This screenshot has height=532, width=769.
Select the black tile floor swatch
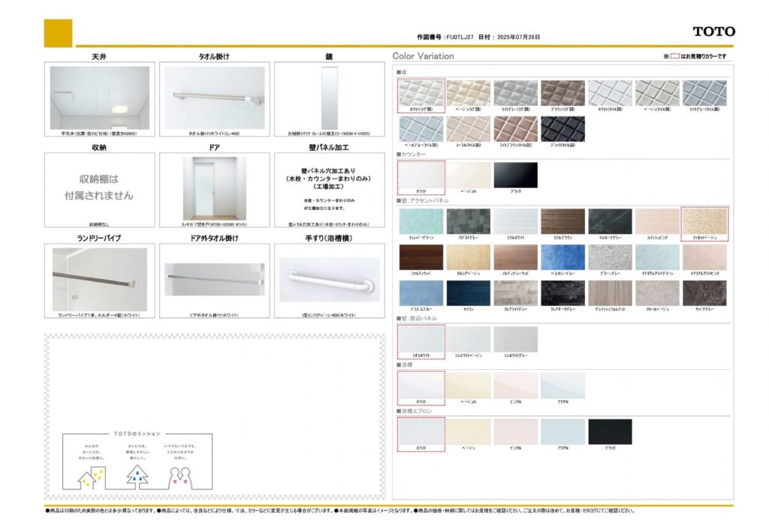562,128
